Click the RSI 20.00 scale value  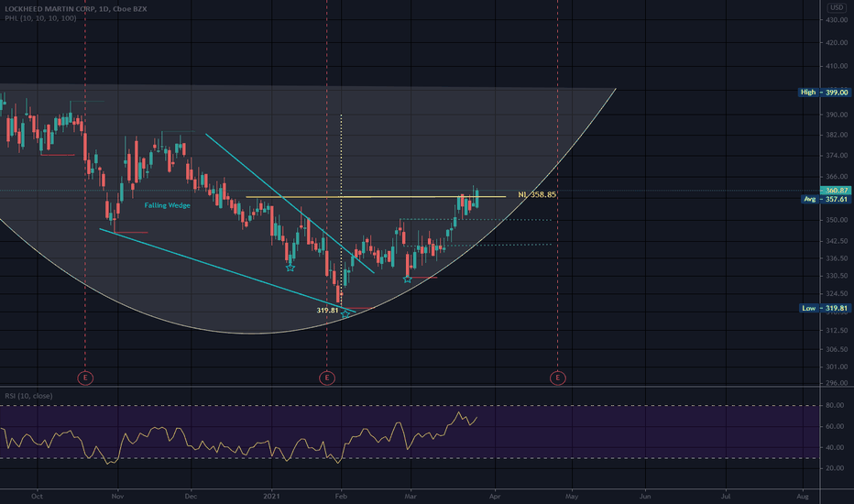(x=835, y=467)
